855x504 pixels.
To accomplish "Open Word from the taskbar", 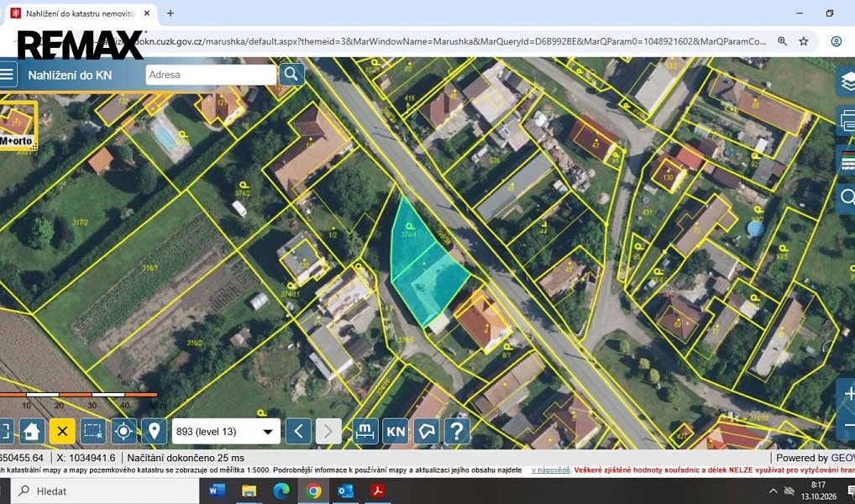I will point(217,491).
